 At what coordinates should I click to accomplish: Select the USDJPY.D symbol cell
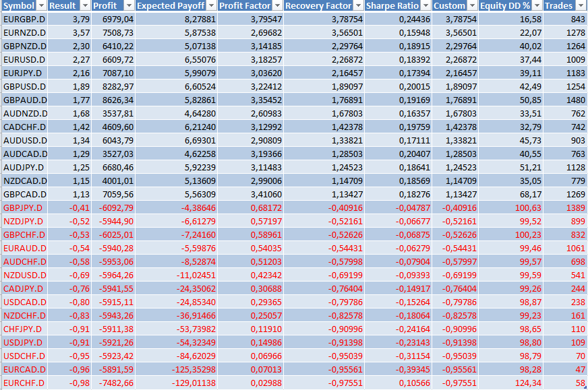click(x=24, y=343)
